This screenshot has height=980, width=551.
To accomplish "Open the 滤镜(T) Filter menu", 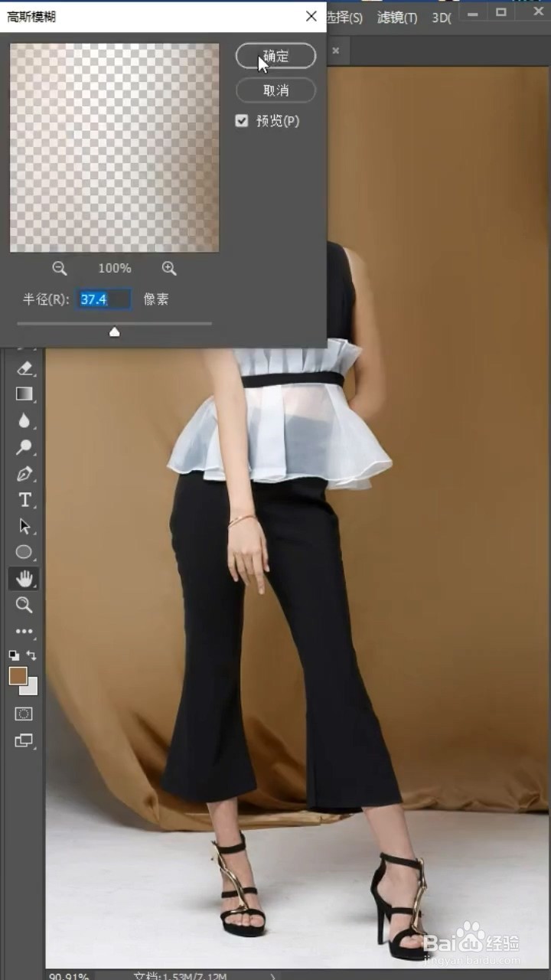I will click(x=397, y=18).
